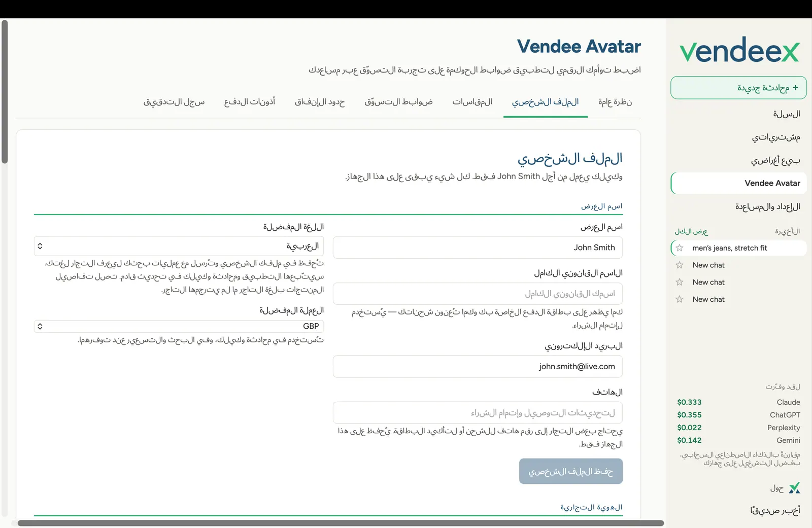Start a new conversation محادثة جديدة
The image size is (812, 528).
739,88
